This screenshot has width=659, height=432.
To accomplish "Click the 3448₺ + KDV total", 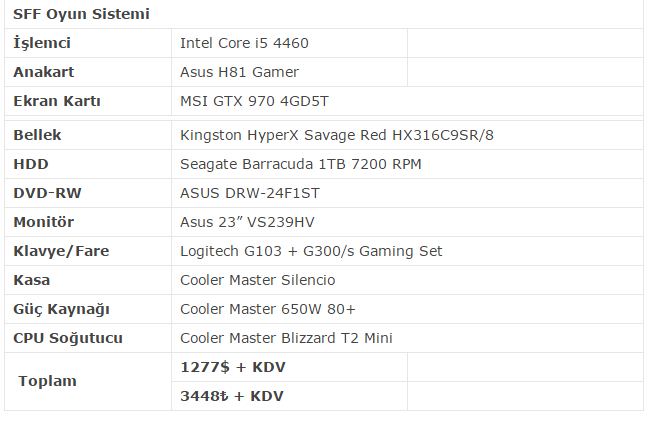I will [232, 396].
